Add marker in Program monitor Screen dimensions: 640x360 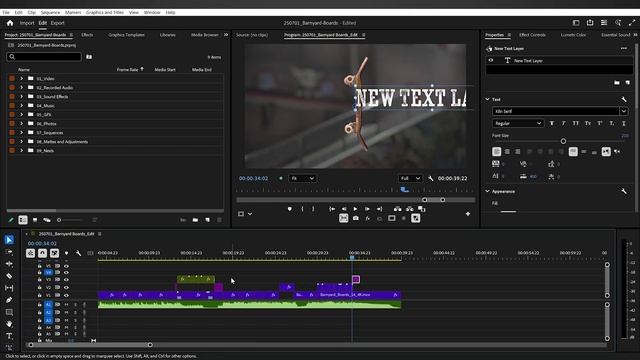click(289, 209)
